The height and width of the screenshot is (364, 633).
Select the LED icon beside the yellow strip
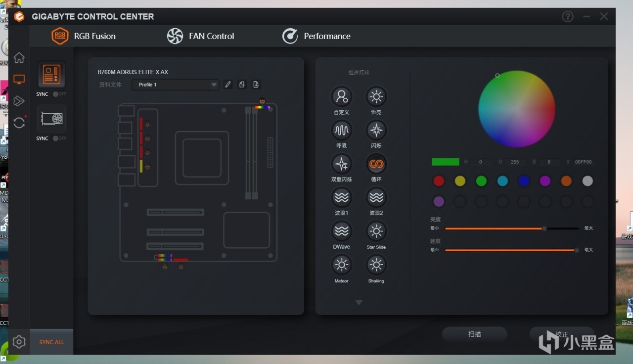click(x=147, y=167)
